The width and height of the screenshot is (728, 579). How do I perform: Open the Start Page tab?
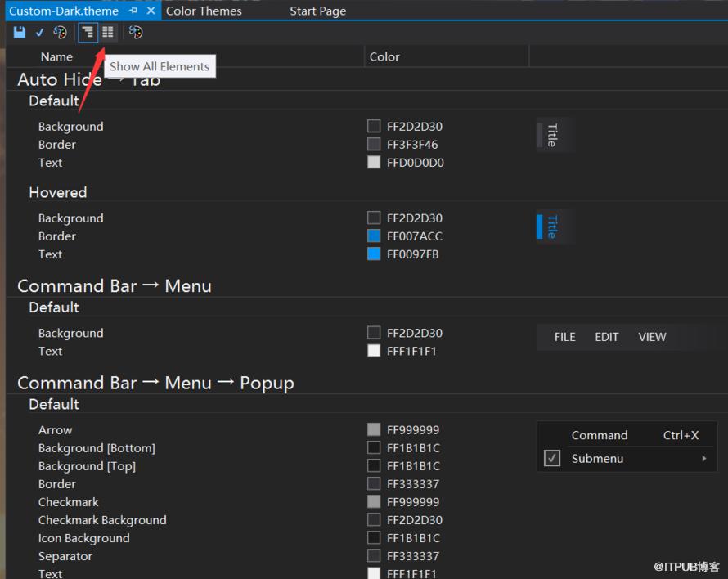click(x=318, y=11)
